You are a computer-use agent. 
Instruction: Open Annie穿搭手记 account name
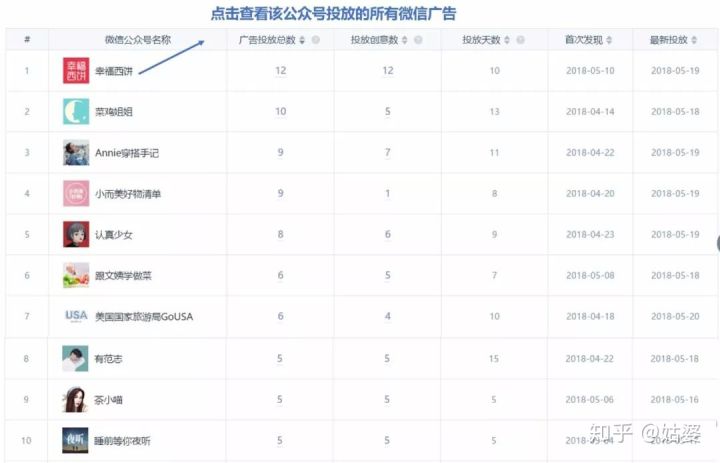127,153
